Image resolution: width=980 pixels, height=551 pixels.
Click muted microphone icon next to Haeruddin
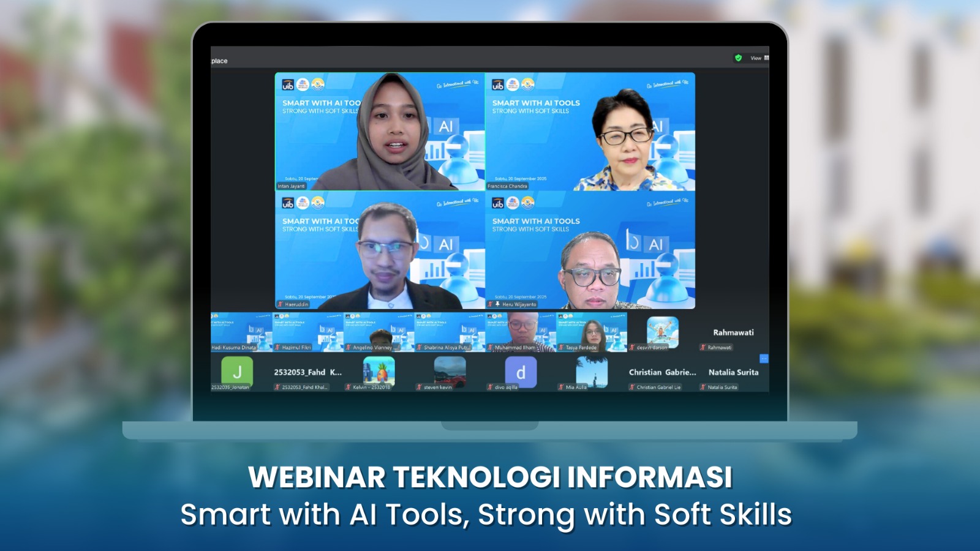tap(281, 304)
